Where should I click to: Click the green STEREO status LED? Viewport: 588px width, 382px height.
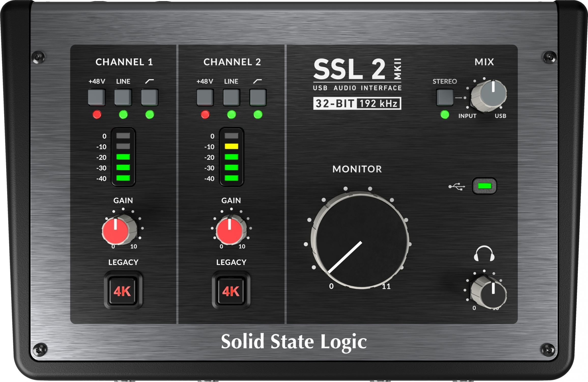445,115
